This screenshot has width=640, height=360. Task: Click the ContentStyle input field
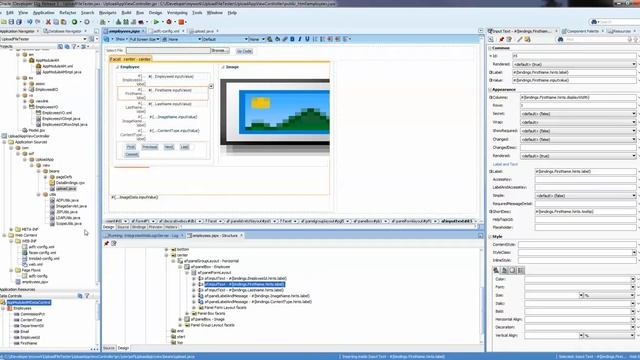577,244
